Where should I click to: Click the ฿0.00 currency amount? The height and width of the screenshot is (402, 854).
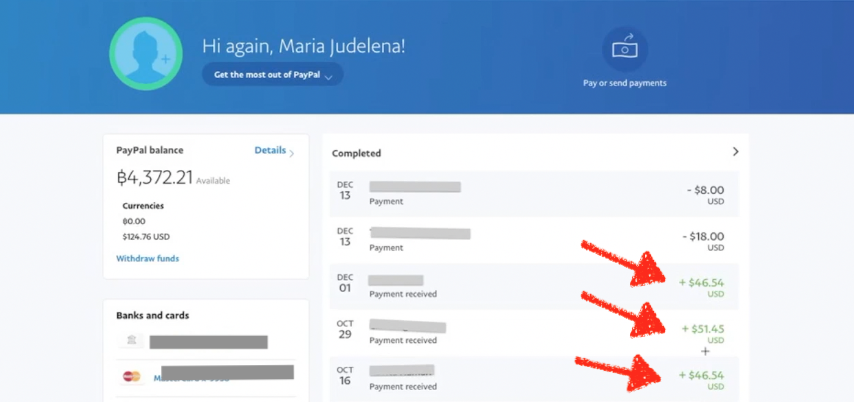pyautogui.click(x=134, y=222)
